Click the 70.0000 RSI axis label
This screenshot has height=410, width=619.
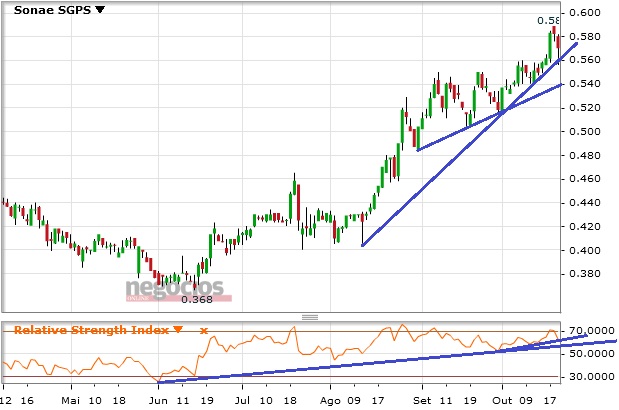pos(591,330)
